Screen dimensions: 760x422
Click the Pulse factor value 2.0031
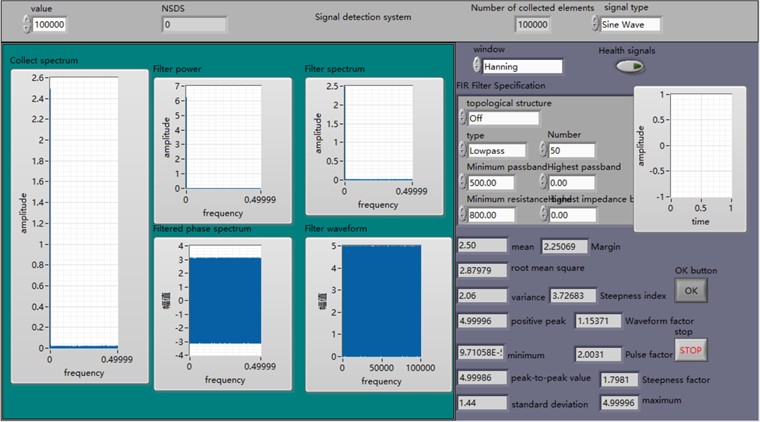pyautogui.click(x=598, y=354)
